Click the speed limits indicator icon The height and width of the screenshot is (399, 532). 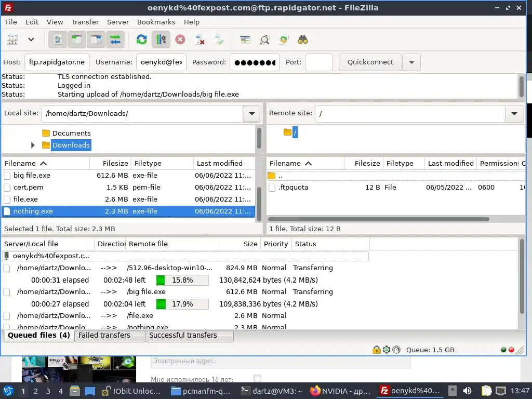pyautogui.click(x=396, y=350)
